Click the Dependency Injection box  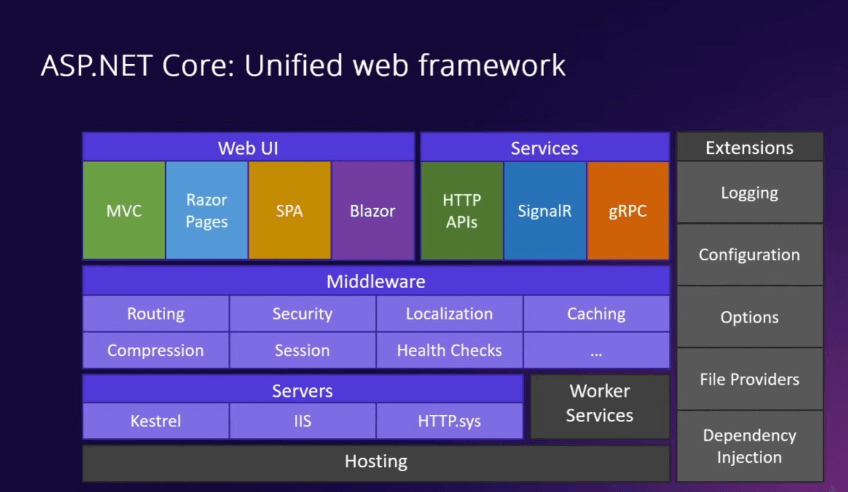[749, 446]
